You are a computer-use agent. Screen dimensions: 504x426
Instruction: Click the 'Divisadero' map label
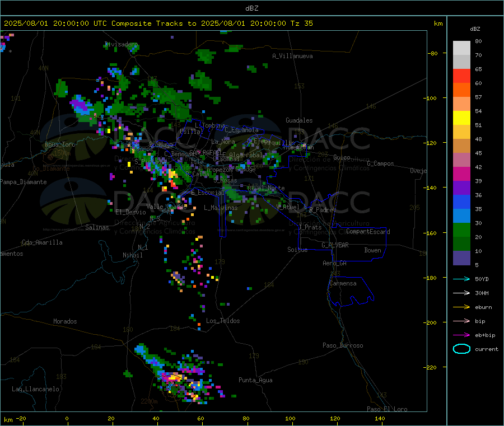coord(121,44)
